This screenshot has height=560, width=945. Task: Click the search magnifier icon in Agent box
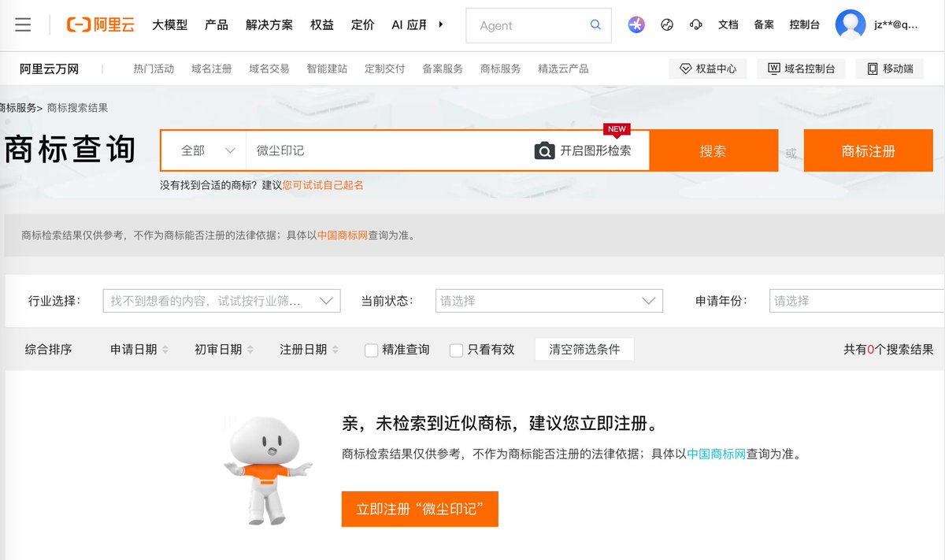pyautogui.click(x=595, y=25)
